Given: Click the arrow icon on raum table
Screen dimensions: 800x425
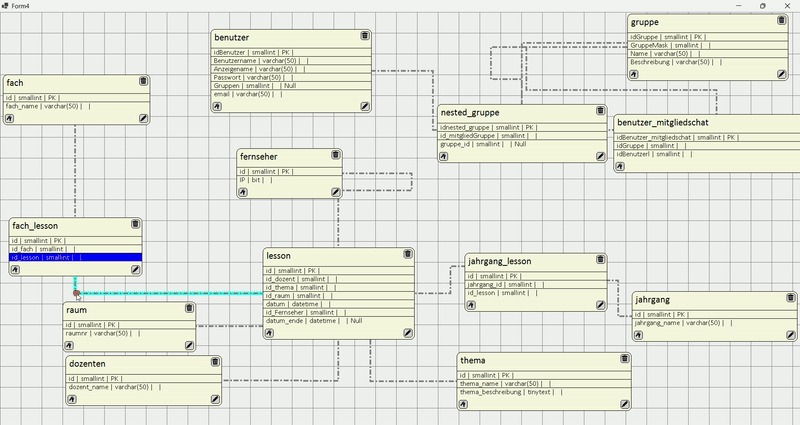Looking at the screenshot, I should (x=72, y=345).
